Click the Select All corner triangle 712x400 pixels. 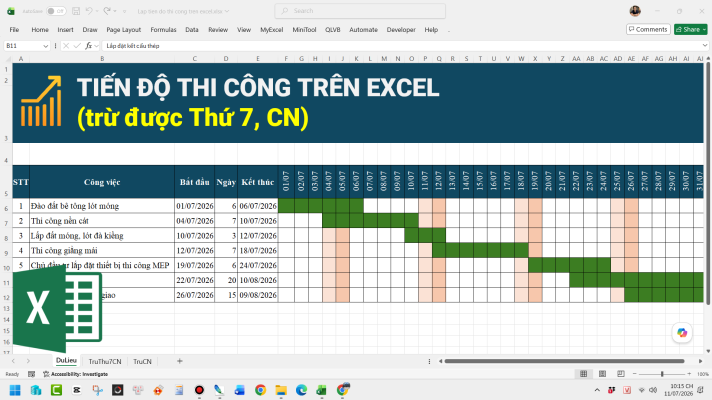click(x=8, y=59)
